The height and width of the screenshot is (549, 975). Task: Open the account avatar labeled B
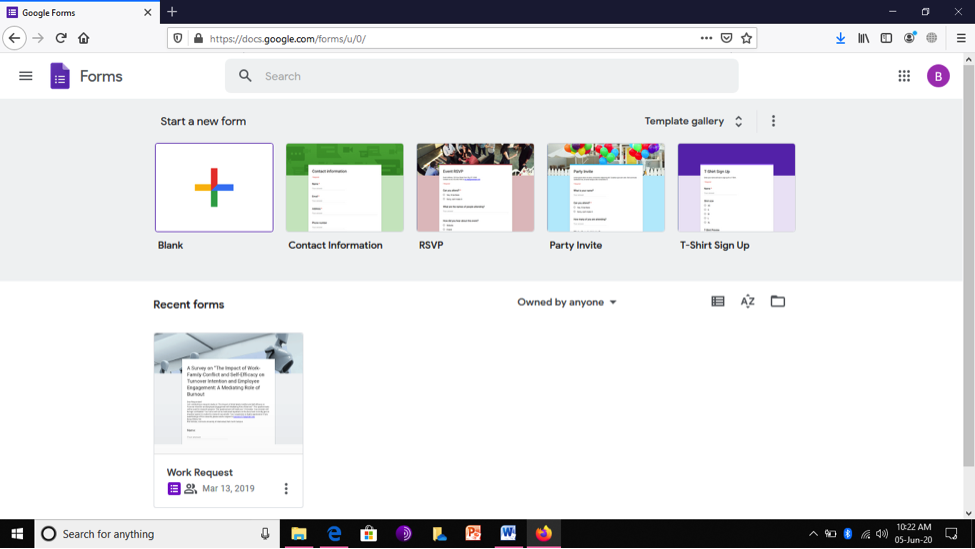(938, 76)
